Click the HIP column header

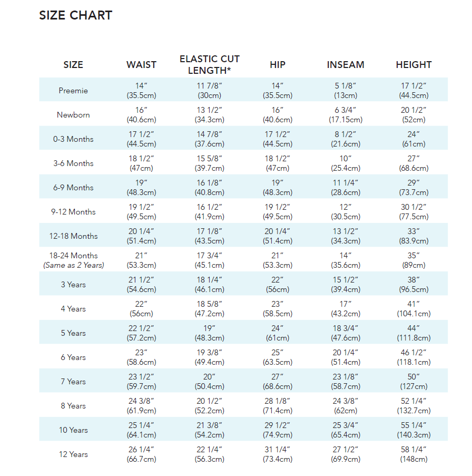click(x=278, y=65)
